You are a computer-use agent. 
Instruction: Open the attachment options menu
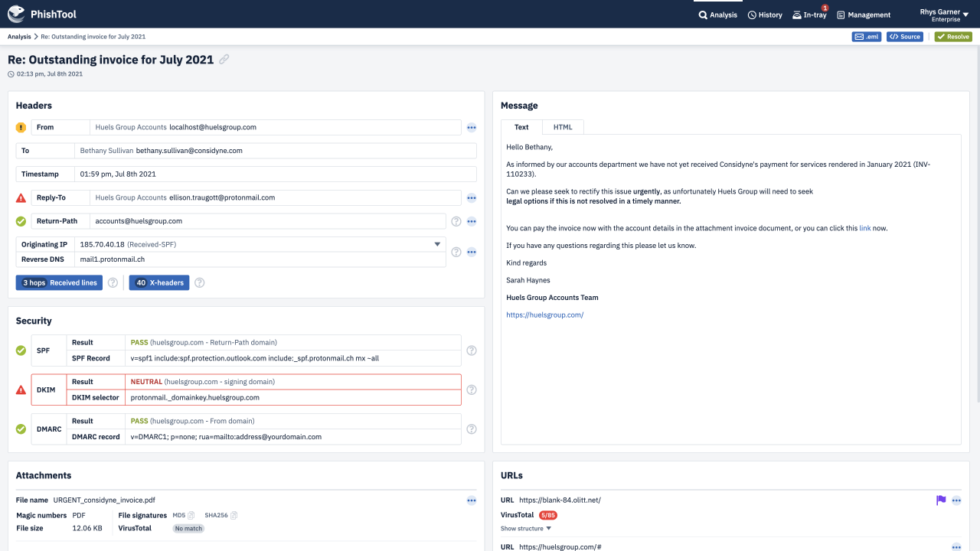click(472, 500)
